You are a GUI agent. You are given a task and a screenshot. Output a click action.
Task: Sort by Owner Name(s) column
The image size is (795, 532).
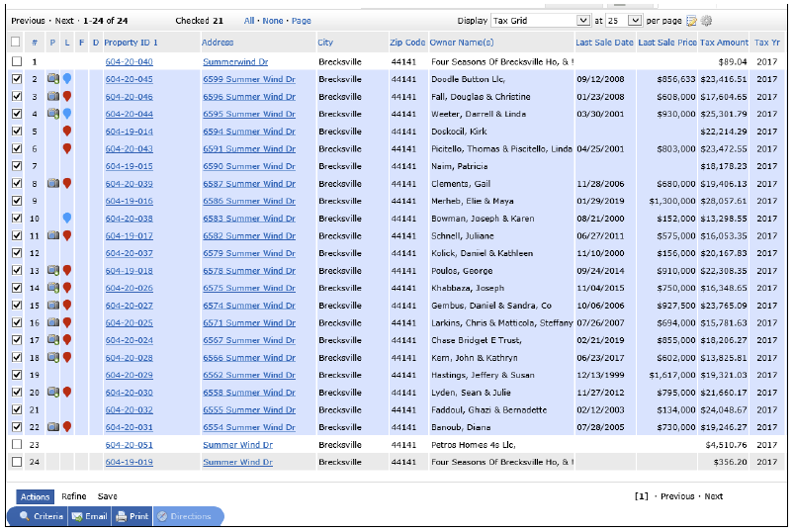point(462,43)
